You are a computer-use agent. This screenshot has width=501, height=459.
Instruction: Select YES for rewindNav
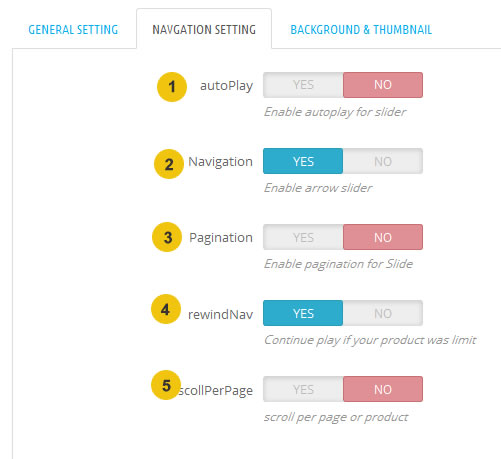click(x=303, y=313)
